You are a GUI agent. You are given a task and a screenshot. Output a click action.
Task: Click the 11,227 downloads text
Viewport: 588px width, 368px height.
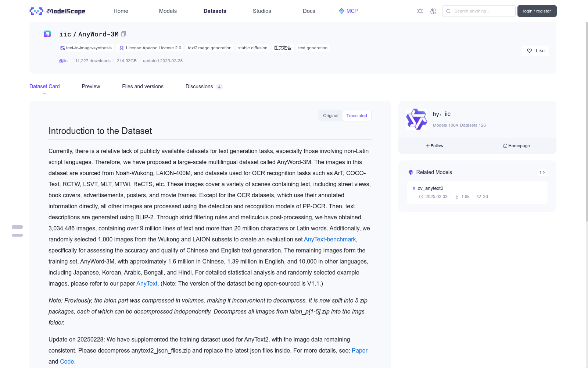coord(93,61)
